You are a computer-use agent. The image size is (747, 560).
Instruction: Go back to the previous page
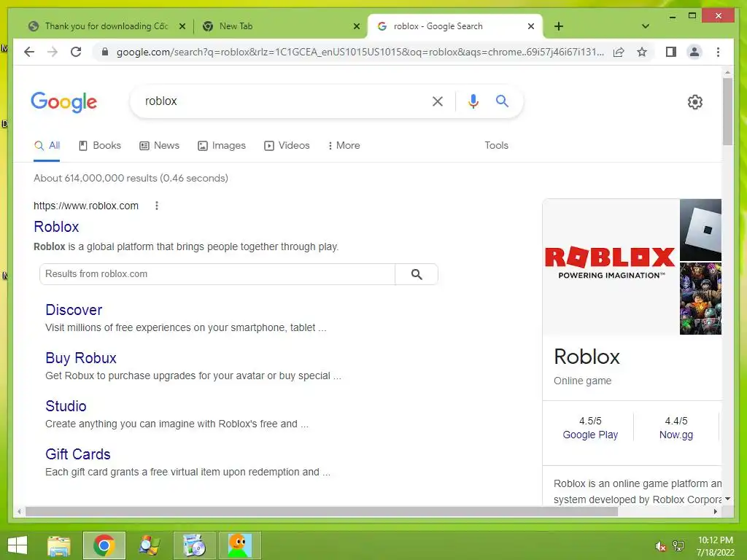tap(29, 52)
